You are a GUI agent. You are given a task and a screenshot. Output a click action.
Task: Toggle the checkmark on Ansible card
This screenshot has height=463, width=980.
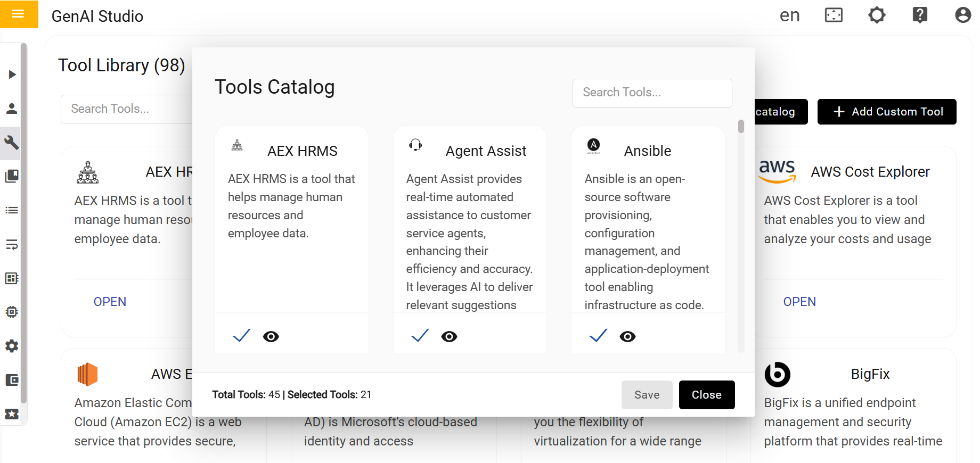(599, 335)
